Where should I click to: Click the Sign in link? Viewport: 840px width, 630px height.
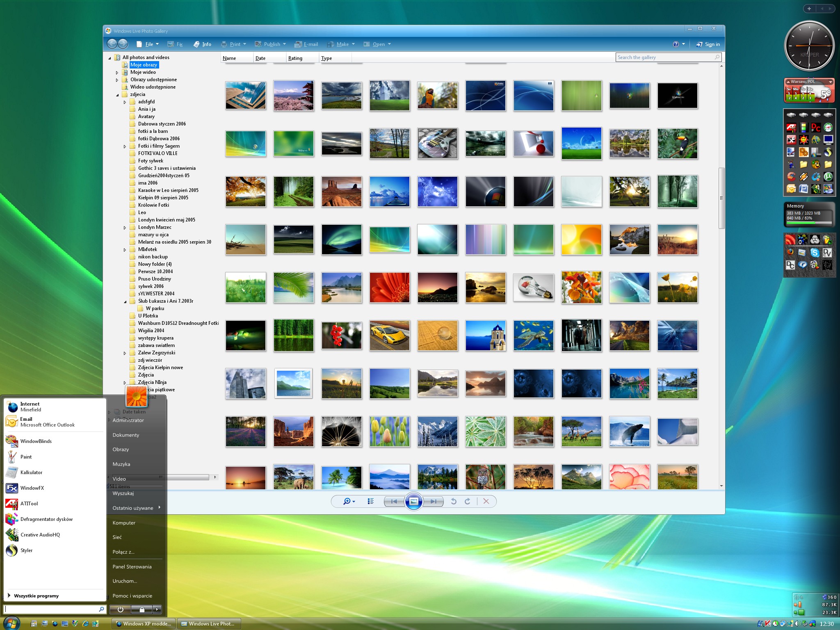tap(712, 44)
